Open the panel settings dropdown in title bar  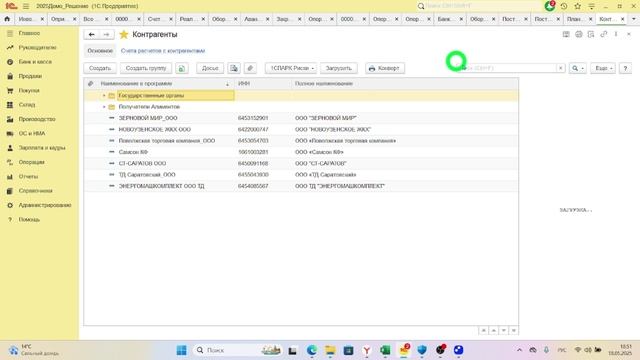[x=591, y=6]
